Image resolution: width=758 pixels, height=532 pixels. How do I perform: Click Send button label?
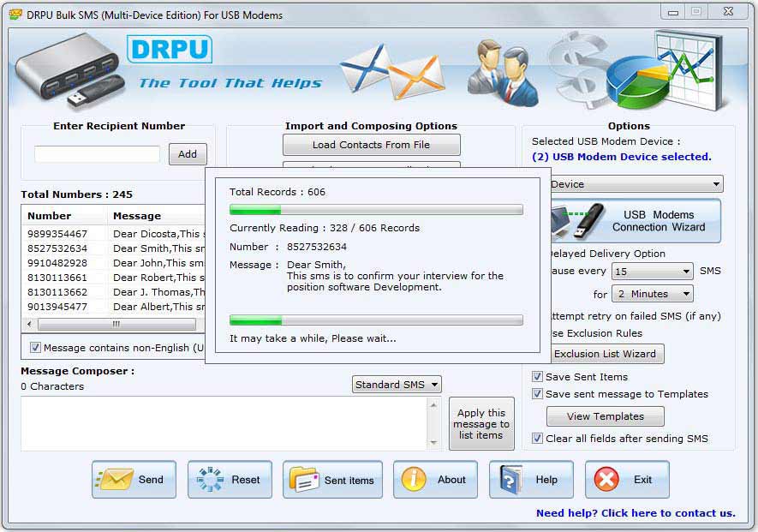(151, 479)
